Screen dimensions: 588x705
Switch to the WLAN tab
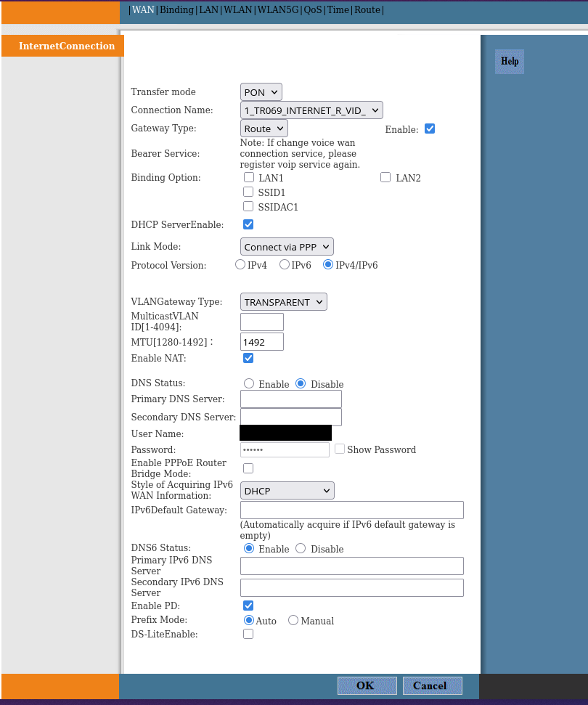(x=238, y=10)
